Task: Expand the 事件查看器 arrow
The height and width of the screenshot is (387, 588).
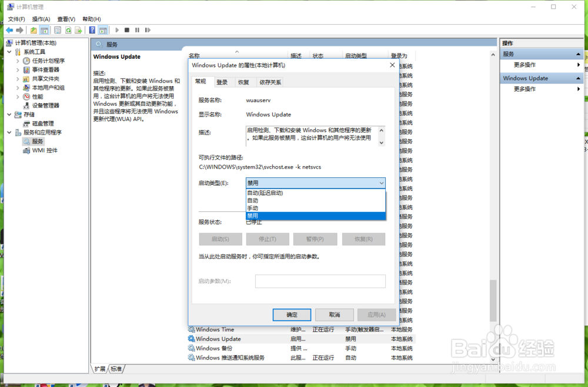Action: (18, 70)
